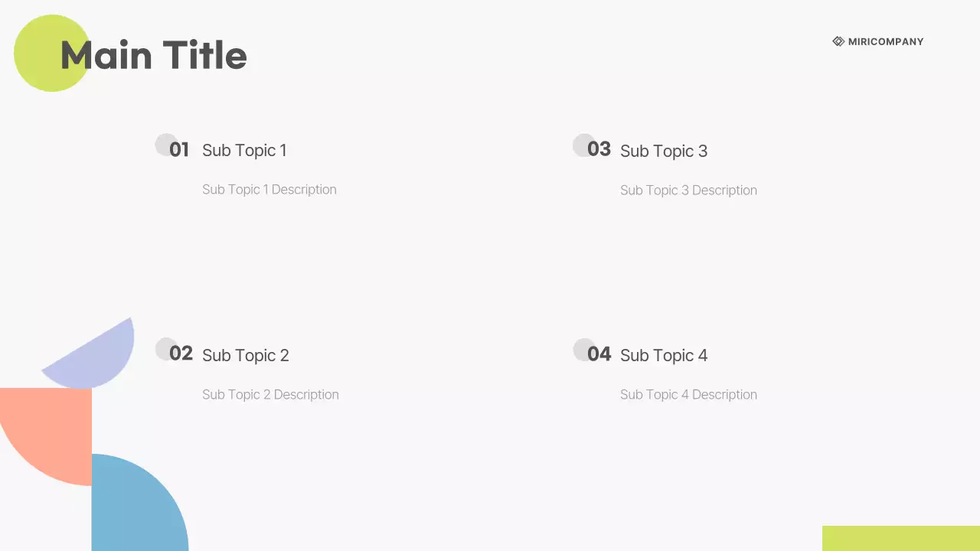Click the Sub Topic 2 heading
Screen dimensions: 980x551
245,355
